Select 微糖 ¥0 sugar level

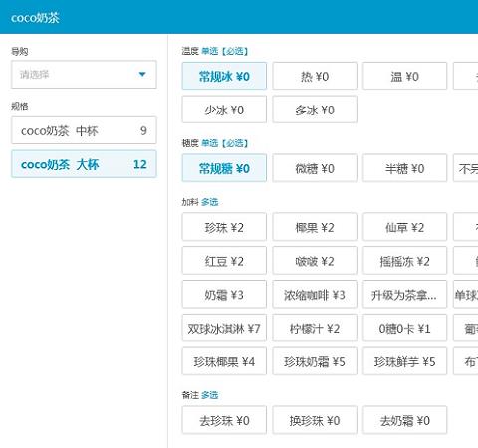coord(315,168)
